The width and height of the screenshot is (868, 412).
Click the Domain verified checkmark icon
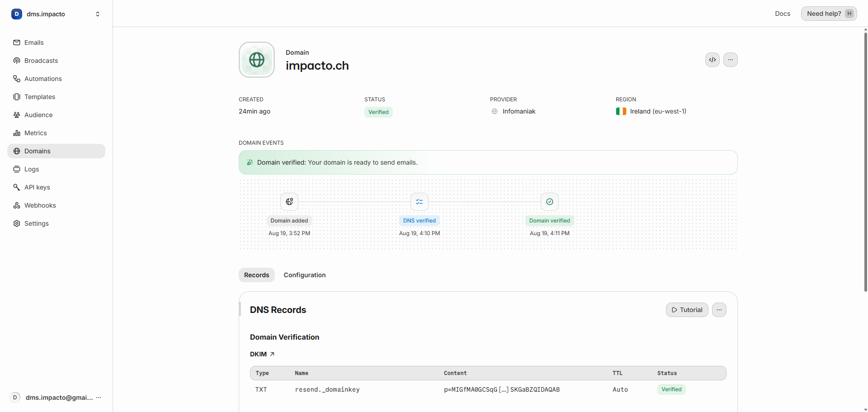550,202
